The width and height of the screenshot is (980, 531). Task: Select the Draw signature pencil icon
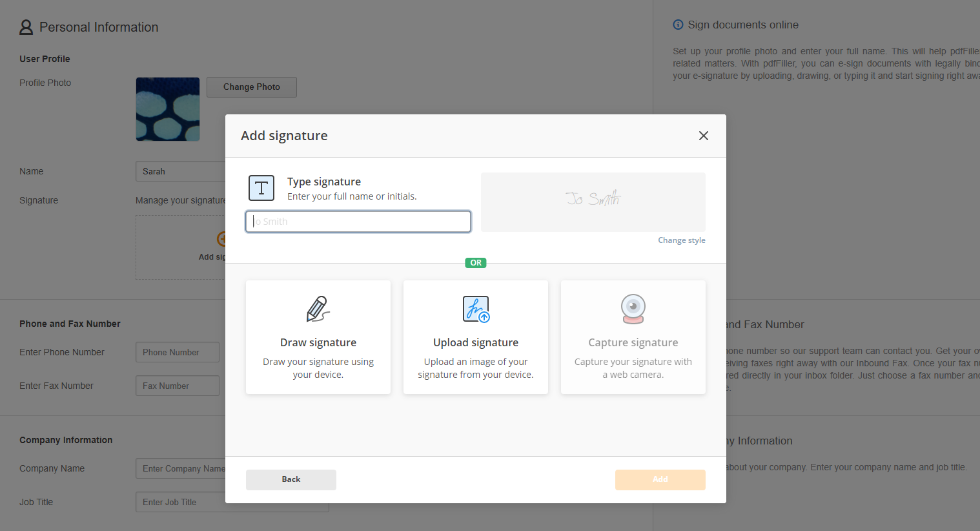coord(318,309)
